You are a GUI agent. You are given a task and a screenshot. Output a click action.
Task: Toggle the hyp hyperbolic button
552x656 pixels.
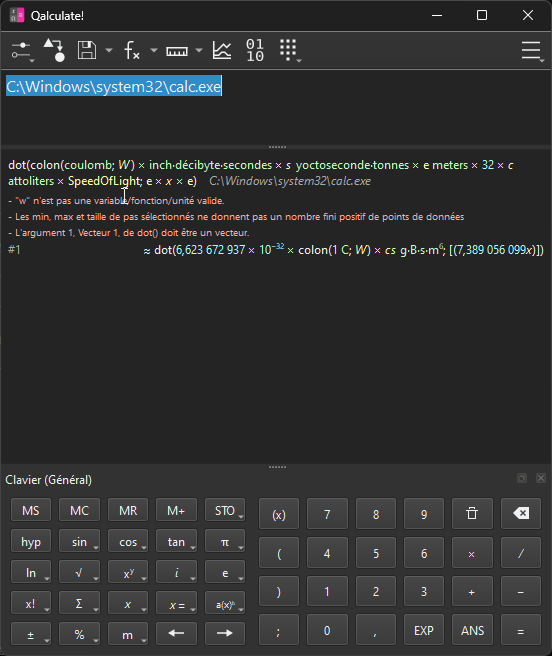pos(31,541)
